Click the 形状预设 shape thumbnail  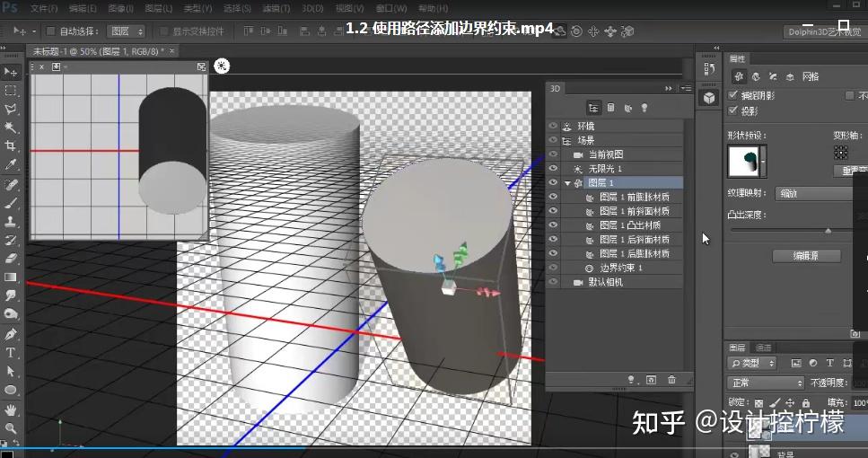(x=743, y=161)
